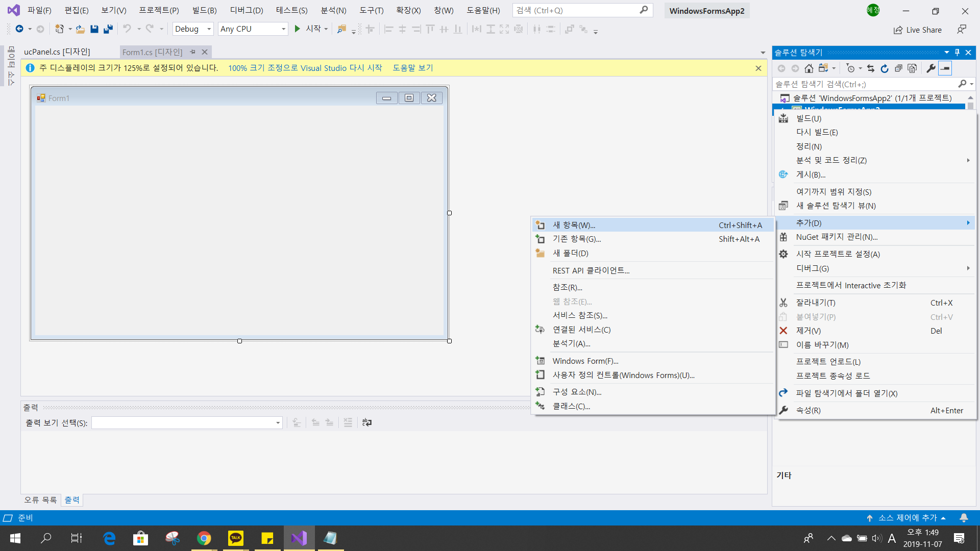The width and height of the screenshot is (980, 551).
Task: Open Chrome from the Windows taskbar
Action: [x=204, y=538]
